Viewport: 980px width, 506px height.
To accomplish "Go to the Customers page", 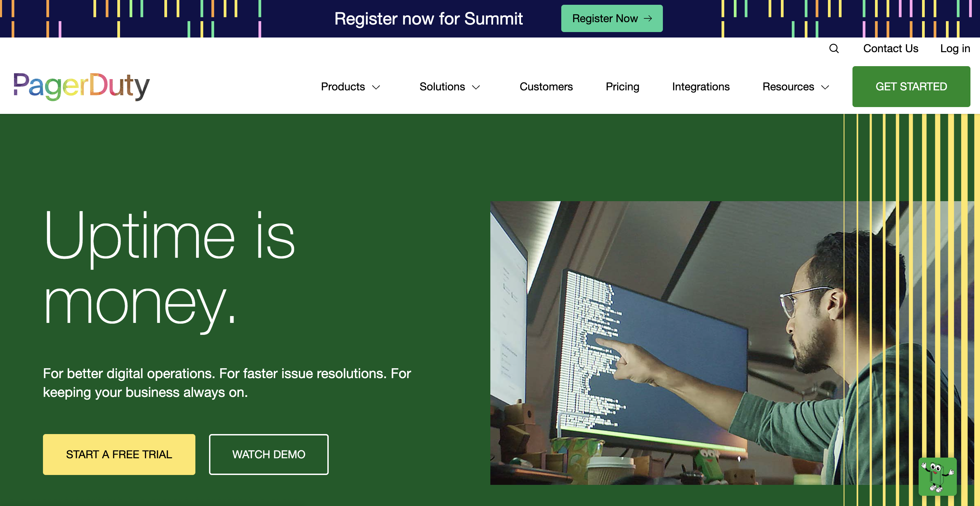I will pyautogui.click(x=546, y=87).
